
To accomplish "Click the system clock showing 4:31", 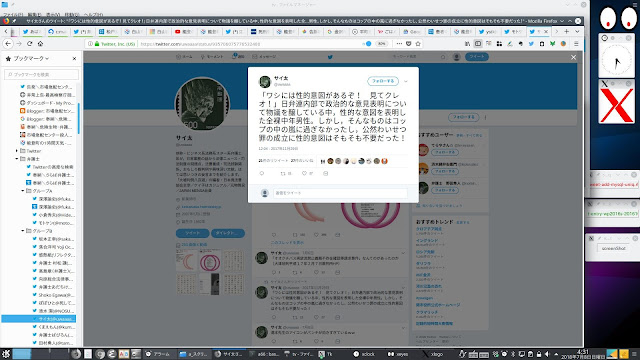I will (x=583, y=354).
